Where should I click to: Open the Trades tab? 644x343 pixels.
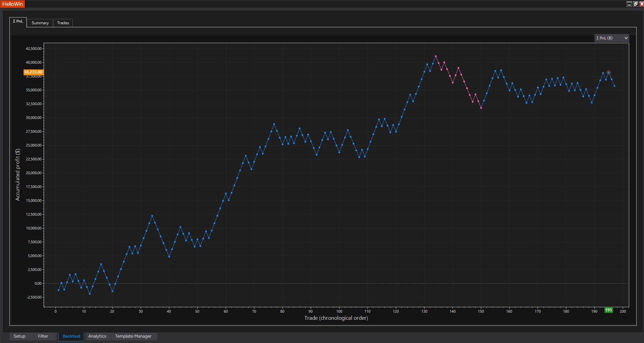click(63, 23)
